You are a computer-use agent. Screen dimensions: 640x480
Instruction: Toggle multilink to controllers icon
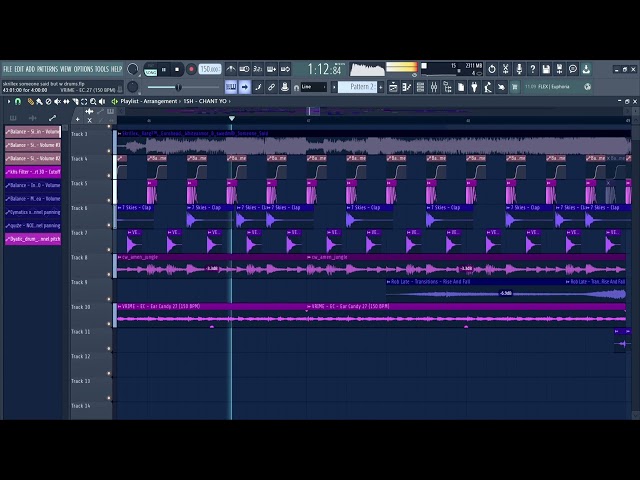pos(285,87)
